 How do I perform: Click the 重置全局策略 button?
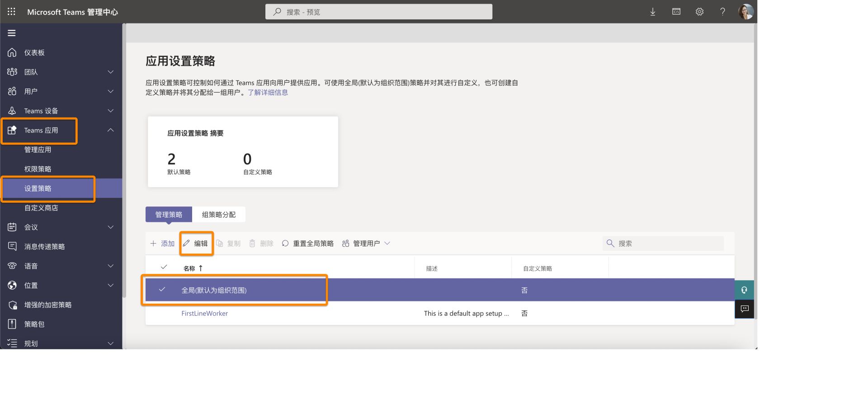click(x=308, y=244)
